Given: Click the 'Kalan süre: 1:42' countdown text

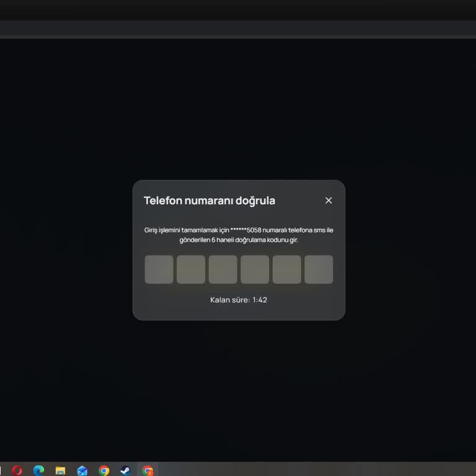Looking at the screenshot, I should tap(239, 300).
